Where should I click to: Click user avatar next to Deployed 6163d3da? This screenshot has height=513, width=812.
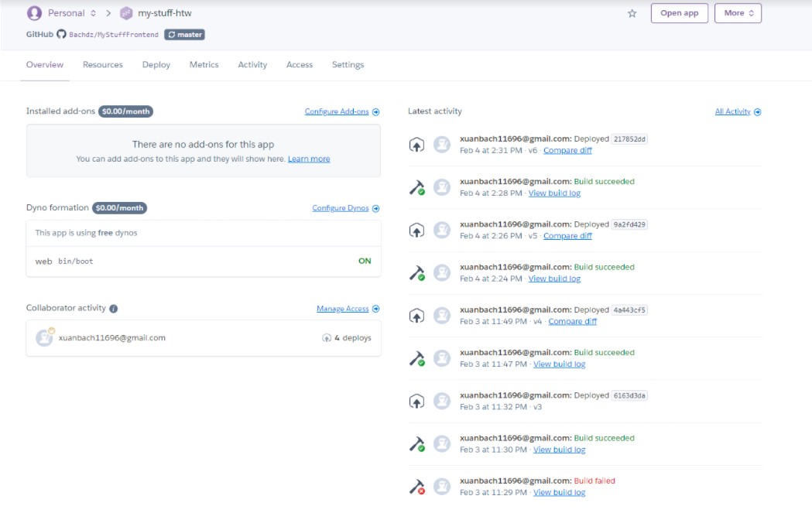click(x=442, y=401)
